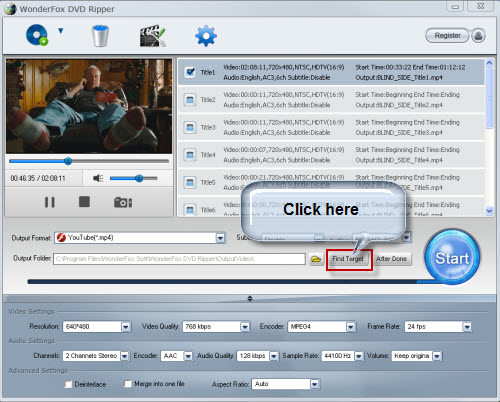
Task: Minimize the WonderFox DVD Ripper window
Action: [x=455, y=7]
